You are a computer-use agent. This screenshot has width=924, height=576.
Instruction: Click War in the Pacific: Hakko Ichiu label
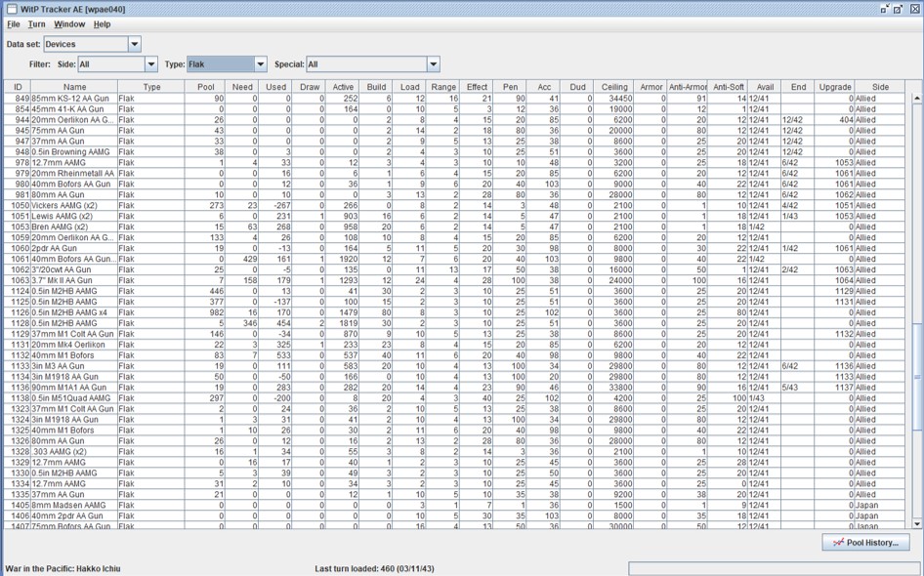pyautogui.click(x=63, y=569)
